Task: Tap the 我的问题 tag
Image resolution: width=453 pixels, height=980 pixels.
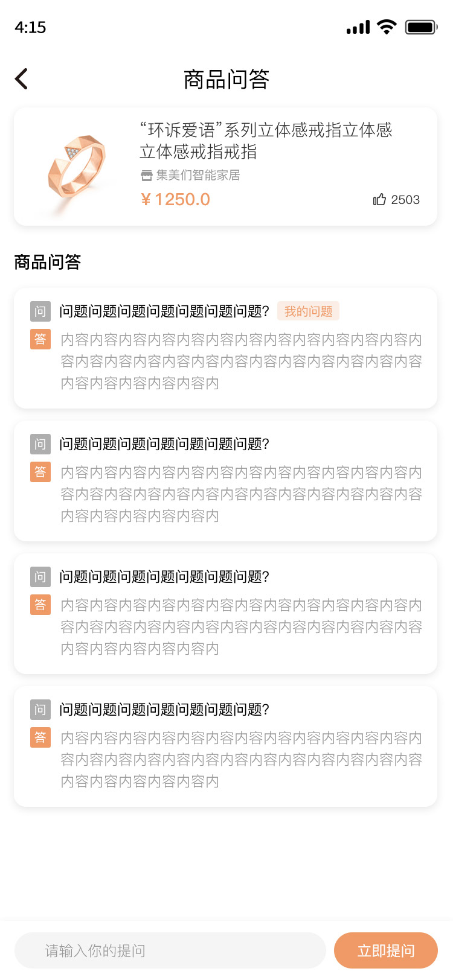Action: point(309,311)
